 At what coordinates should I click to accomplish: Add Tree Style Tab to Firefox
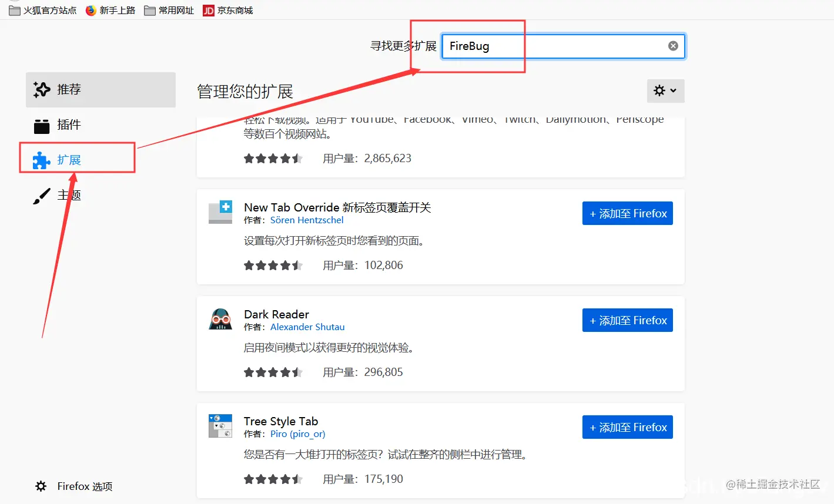coord(628,427)
